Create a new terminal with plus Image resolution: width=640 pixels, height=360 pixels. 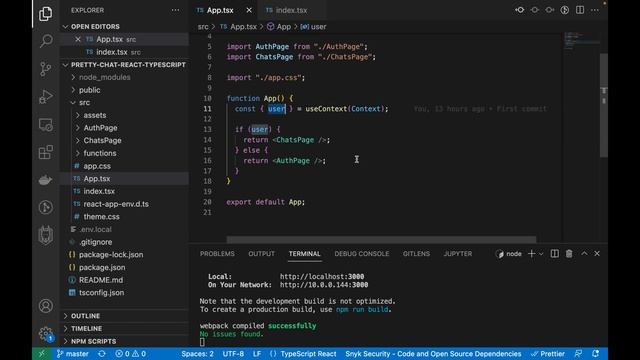tap(531, 254)
